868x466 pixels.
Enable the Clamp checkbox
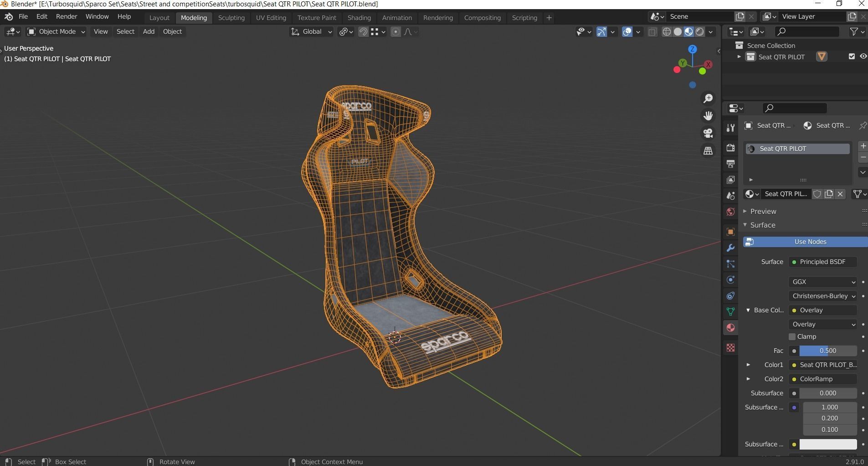(792, 337)
